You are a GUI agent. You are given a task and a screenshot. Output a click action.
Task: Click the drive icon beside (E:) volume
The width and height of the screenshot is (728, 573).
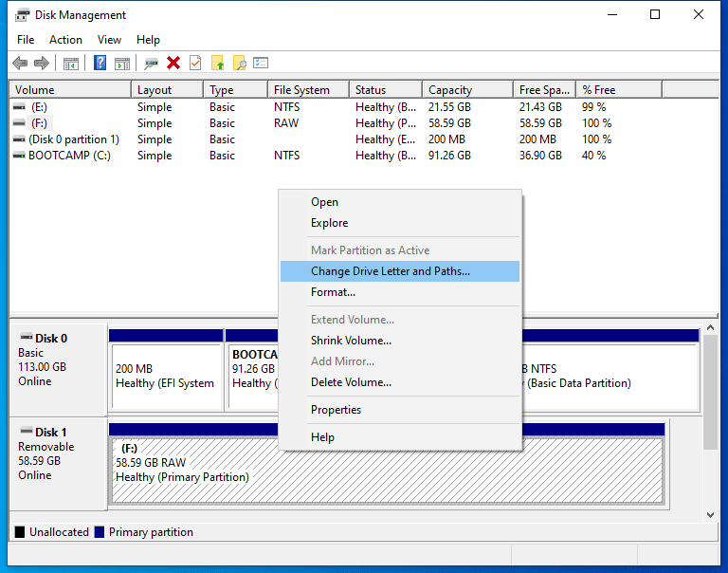point(19,107)
